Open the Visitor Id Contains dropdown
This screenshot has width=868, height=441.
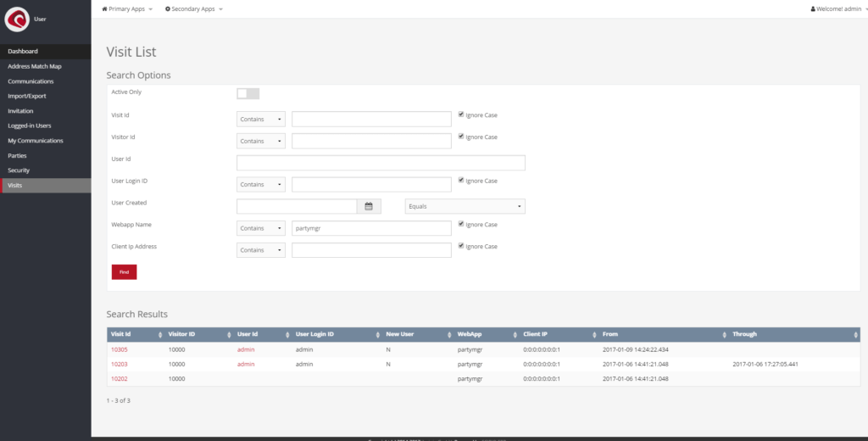tap(261, 141)
